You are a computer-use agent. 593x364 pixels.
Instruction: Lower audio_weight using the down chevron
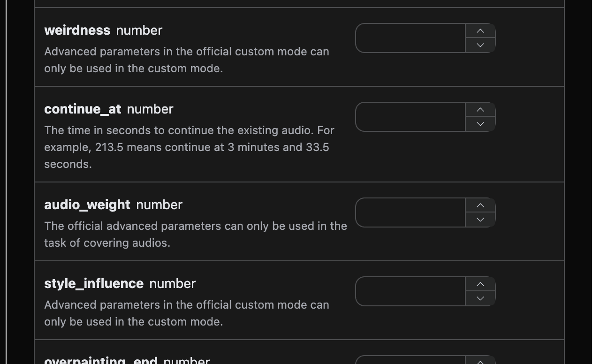coord(480,220)
